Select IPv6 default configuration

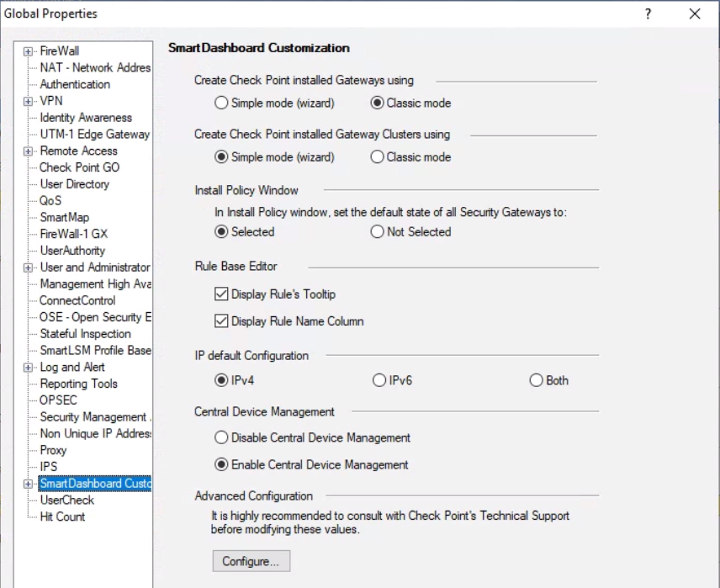click(379, 380)
